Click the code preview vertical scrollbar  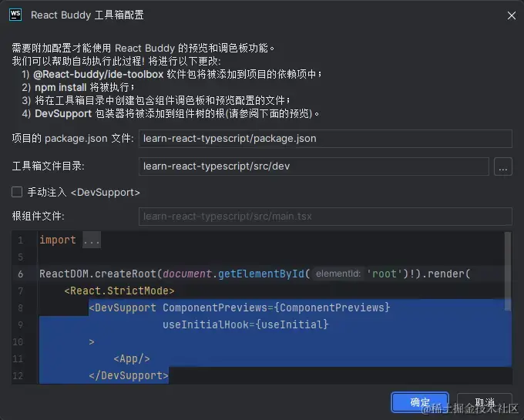[x=508, y=271]
